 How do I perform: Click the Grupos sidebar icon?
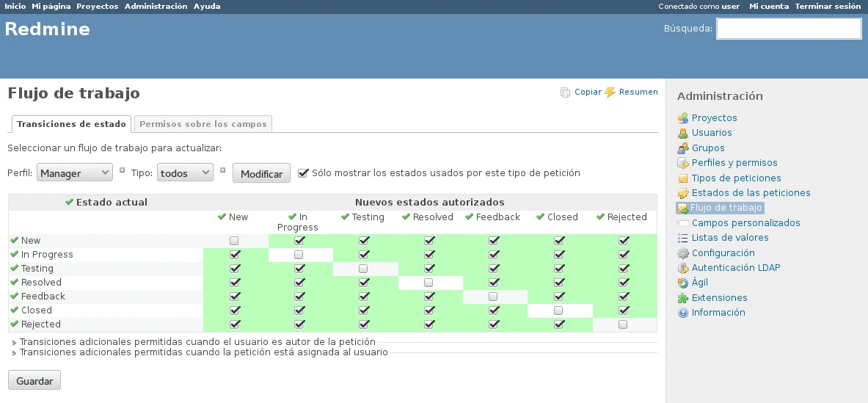(682, 148)
